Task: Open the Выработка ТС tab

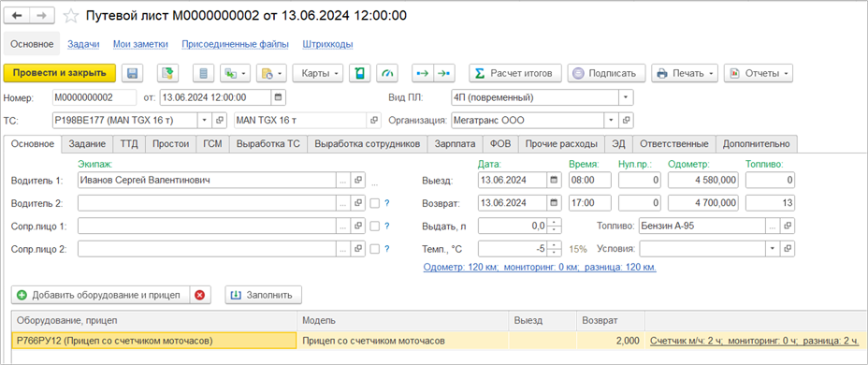Action: click(268, 144)
